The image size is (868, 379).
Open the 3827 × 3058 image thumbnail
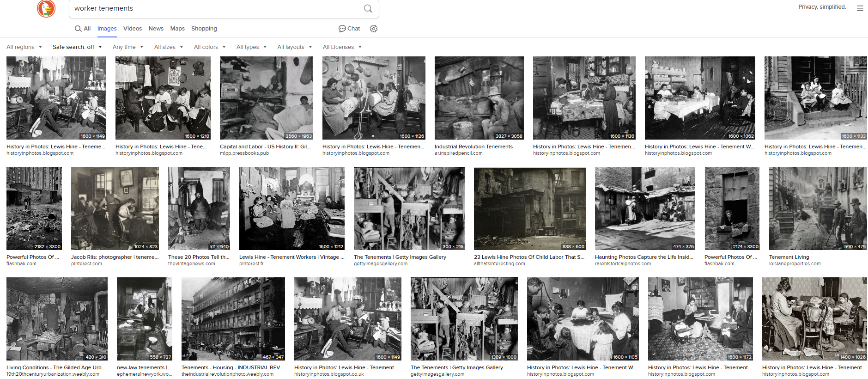click(479, 98)
